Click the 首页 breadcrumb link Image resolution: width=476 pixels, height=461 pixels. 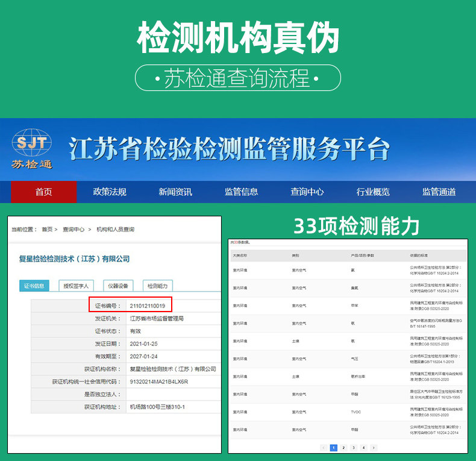(47, 229)
